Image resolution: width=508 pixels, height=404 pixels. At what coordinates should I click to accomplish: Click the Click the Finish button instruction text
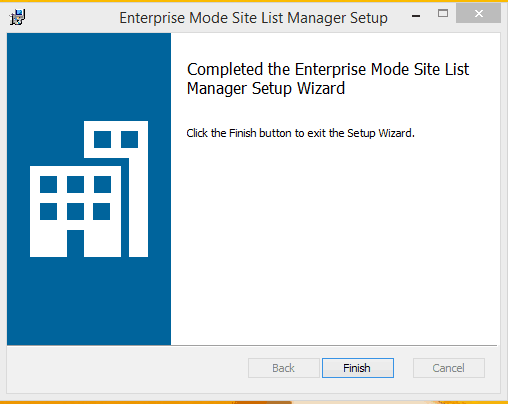click(x=300, y=133)
